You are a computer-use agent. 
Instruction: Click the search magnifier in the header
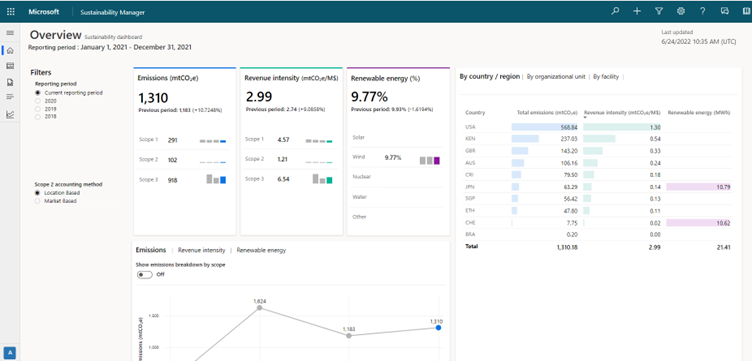[x=615, y=12]
